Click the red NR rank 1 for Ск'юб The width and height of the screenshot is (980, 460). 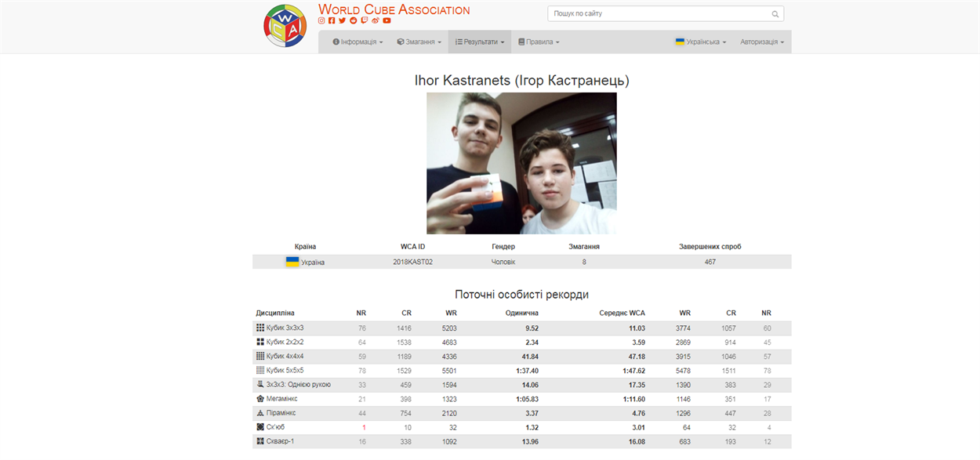pos(364,427)
